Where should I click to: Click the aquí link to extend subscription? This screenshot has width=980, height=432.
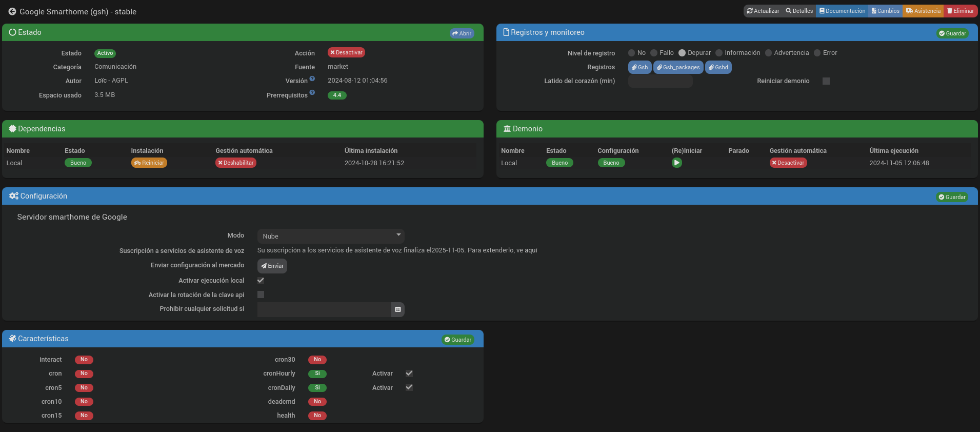[x=531, y=250]
